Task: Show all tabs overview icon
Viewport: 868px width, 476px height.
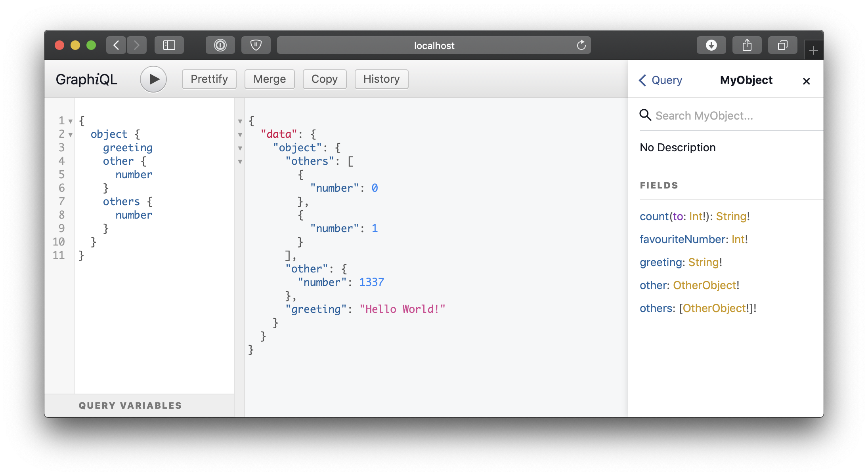Action: pyautogui.click(x=782, y=45)
